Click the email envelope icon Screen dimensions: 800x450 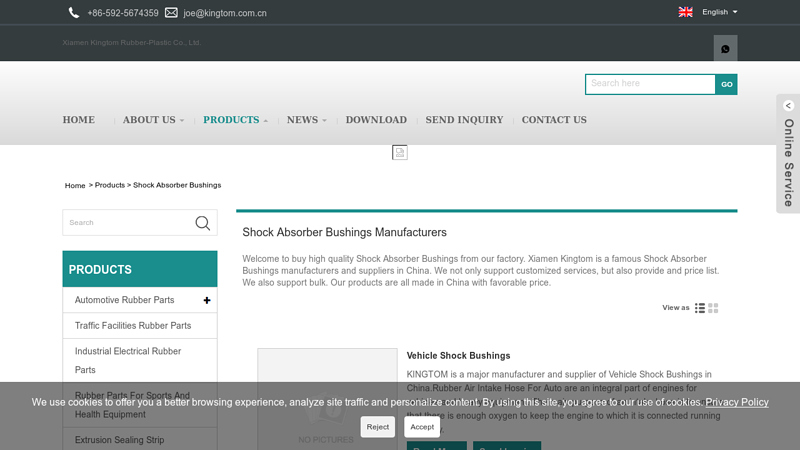tap(171, 13)
